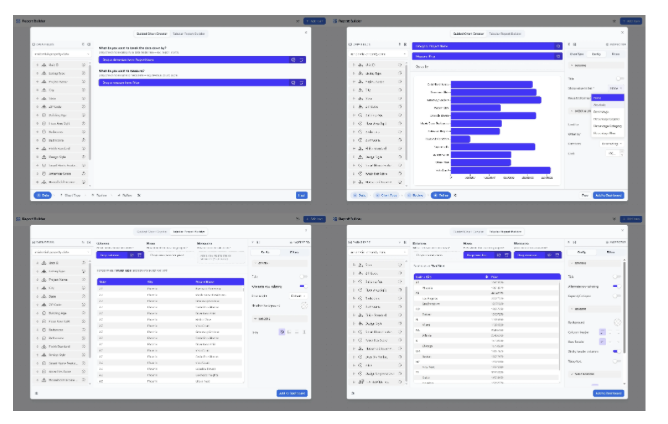Open the dataset selector in the empty chart creator dialog
Screen dimensions: 668x424
[x=62, y=55]
